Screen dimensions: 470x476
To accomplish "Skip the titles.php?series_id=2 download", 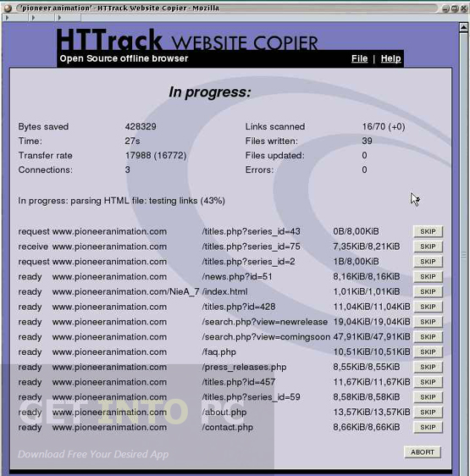I will tap(428, 262).
